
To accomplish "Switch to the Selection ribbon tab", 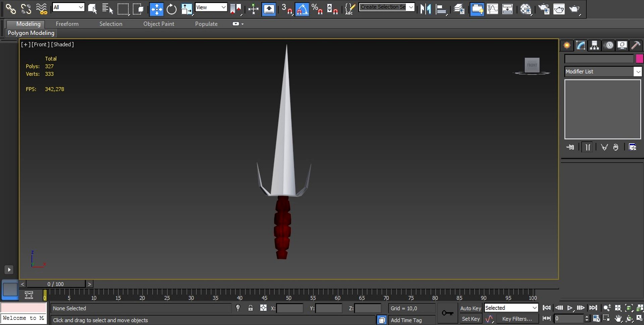I will tap(111, 24).
